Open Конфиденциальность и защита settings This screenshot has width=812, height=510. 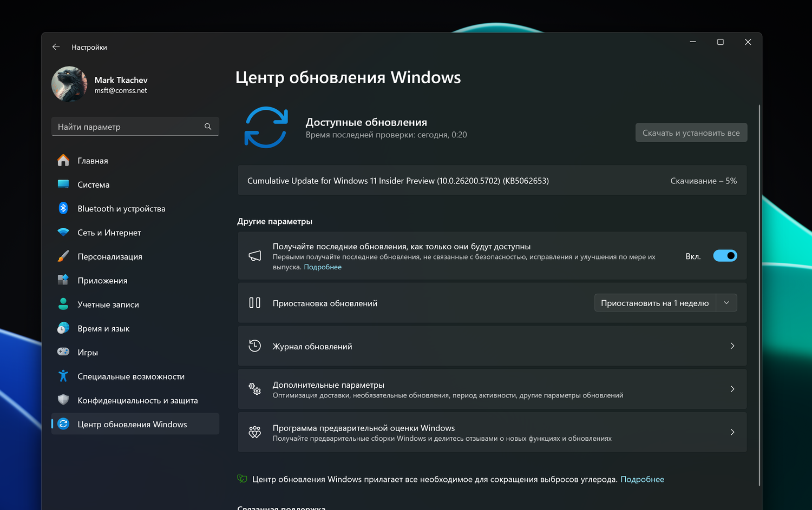135,400
